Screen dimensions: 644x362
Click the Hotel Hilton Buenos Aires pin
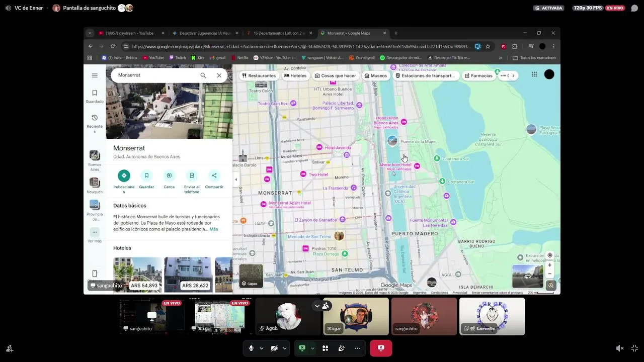pyautogui.click(x=404, y=122)
